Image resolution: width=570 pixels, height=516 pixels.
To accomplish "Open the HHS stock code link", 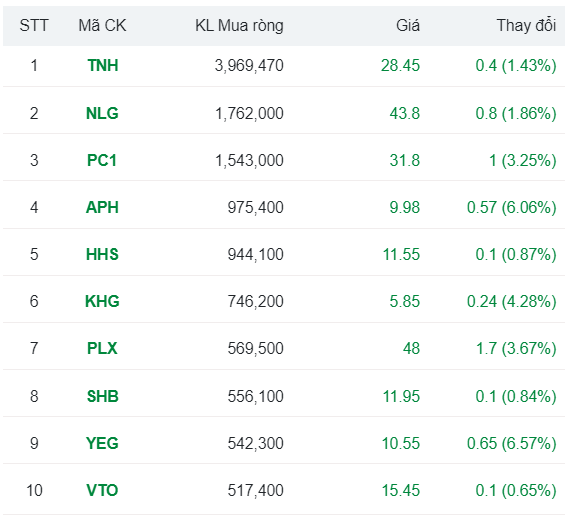I will [102, 255].
